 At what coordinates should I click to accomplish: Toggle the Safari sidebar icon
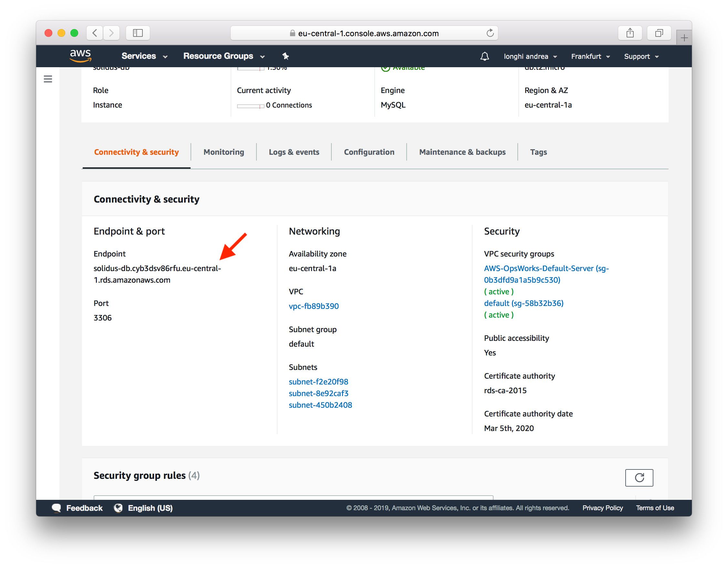(x=138, y=33)
